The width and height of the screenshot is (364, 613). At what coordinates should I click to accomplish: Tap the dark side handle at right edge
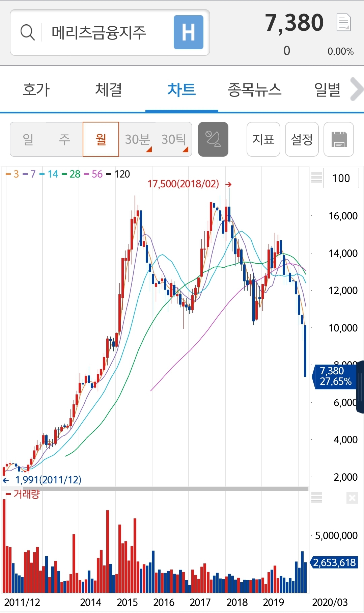point(360,387)
